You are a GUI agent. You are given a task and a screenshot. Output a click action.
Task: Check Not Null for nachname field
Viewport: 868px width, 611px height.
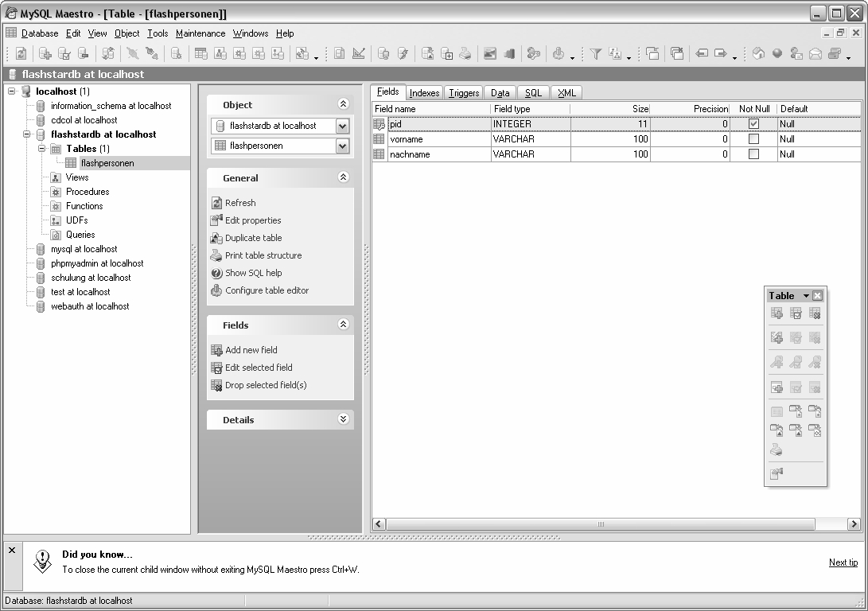753,154
